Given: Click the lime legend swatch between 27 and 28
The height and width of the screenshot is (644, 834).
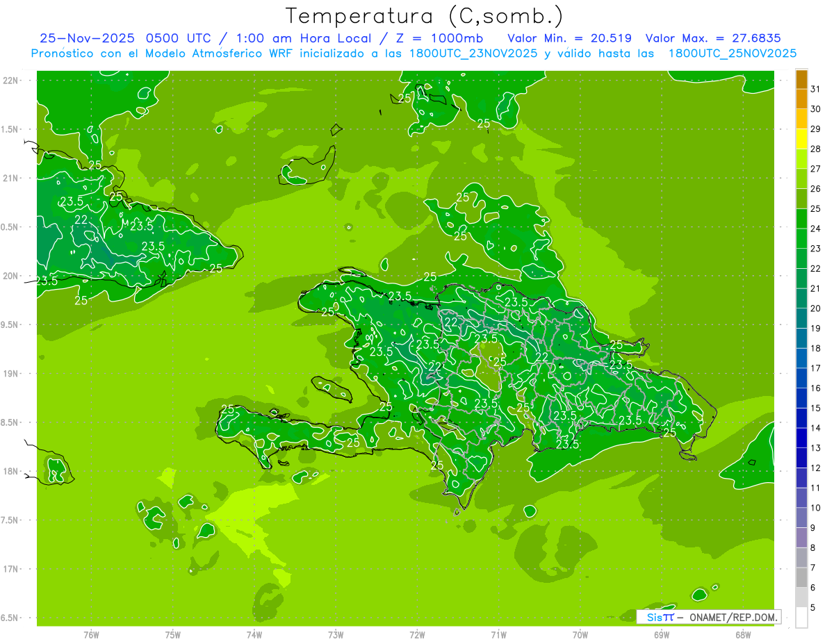Looking at the screenshot, I should point(801,159).
